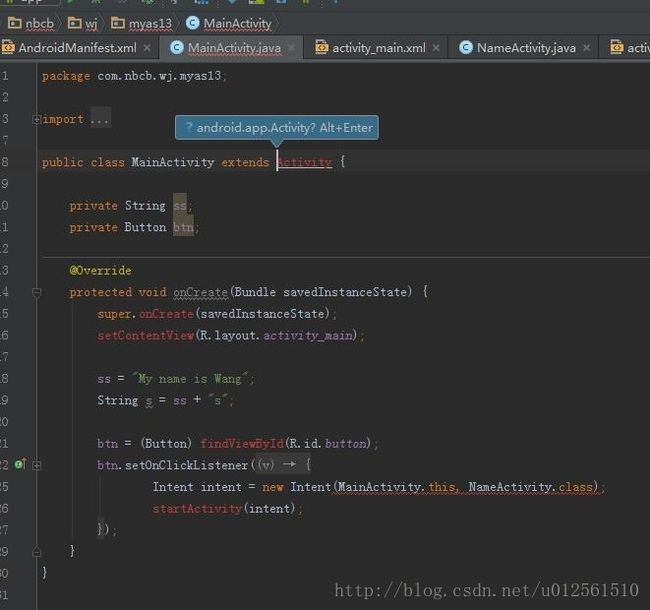Expand the folded import statements

(36, 119)
